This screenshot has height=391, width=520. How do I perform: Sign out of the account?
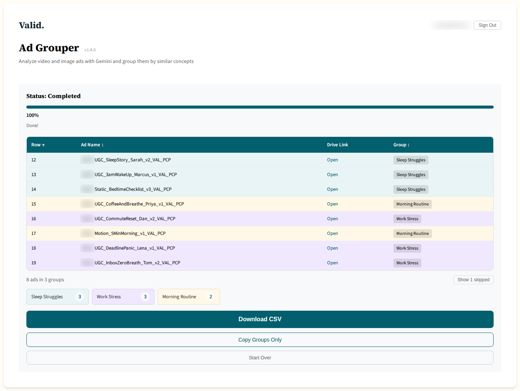coord(487,25)
